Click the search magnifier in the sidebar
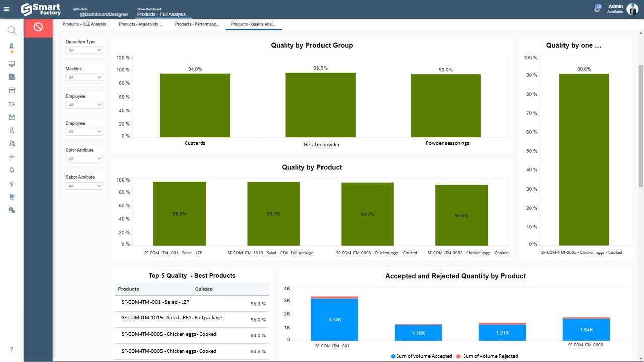Viewport: 644px width, 362px height. [x=12, y=31]
